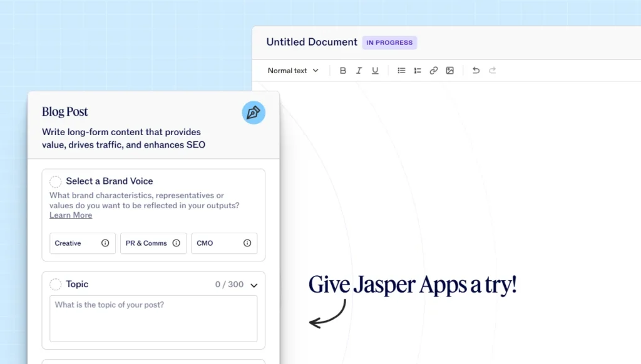Select the Select a Brand Voice radio circle
Viewport: 641px width, 364px height.
(x=55, y=181)
